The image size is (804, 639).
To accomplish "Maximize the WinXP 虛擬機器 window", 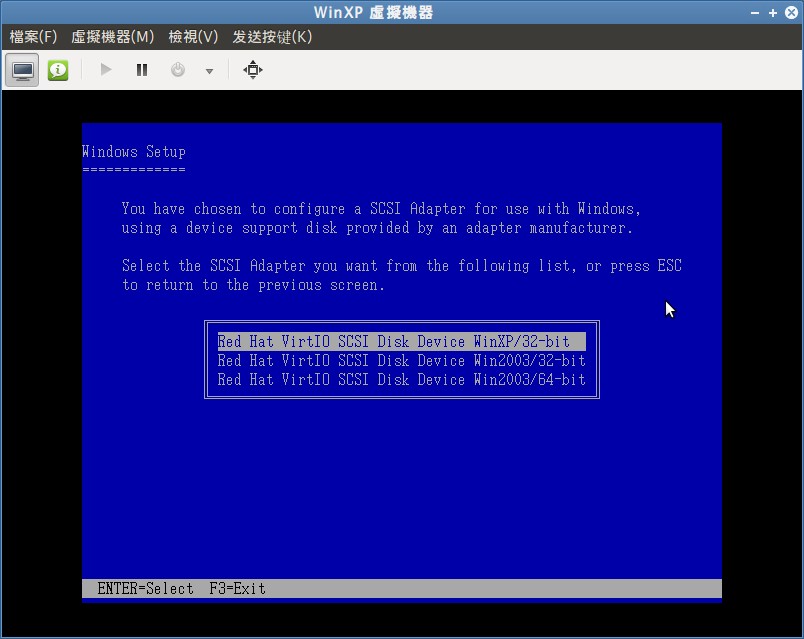I will click(772, 12).
